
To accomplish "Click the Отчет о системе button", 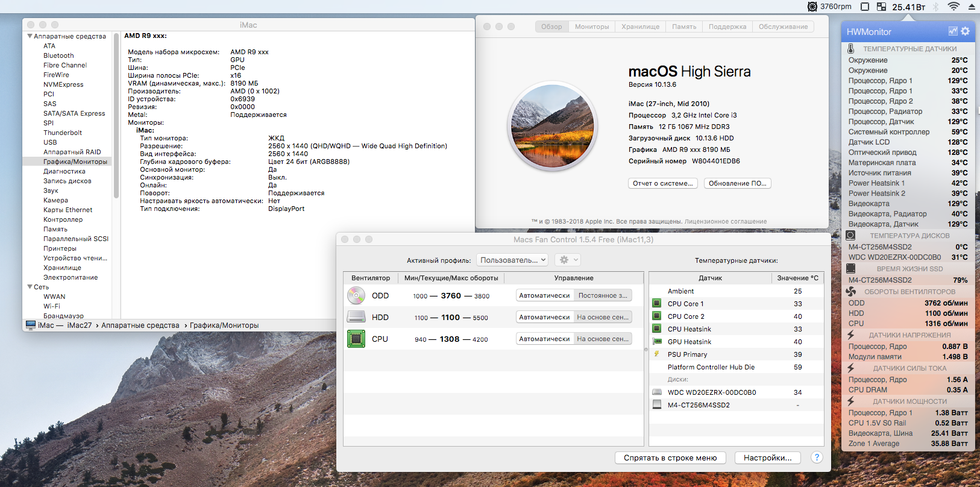I will point(663,183).
